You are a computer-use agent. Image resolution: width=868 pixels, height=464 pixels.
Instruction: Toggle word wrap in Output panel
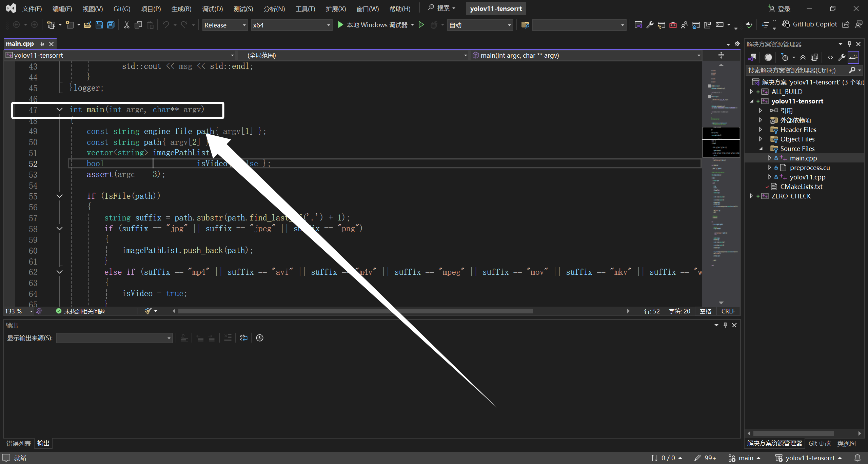(x=244, y=338)
